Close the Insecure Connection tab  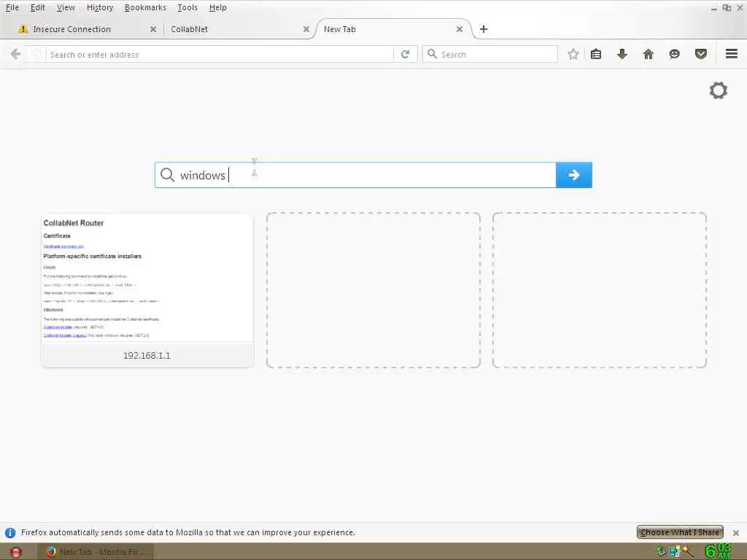pyautogui.click(x=153, y=29)
